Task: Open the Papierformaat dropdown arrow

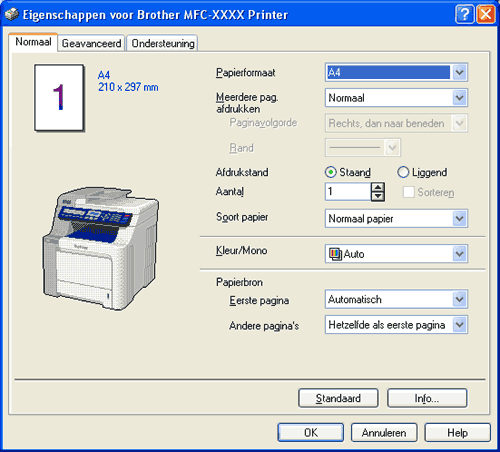Action: tap(460, 72)
